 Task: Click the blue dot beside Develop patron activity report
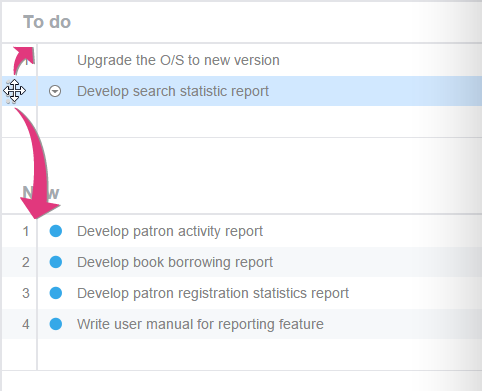click(56, 231)
